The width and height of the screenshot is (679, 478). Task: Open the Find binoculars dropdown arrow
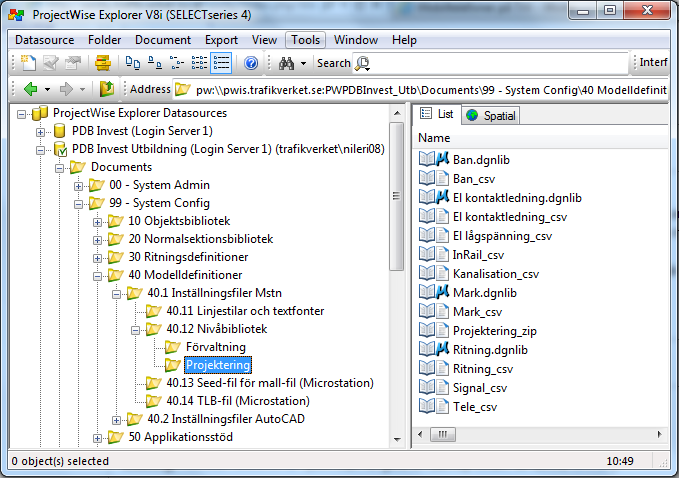pos(304,64)
